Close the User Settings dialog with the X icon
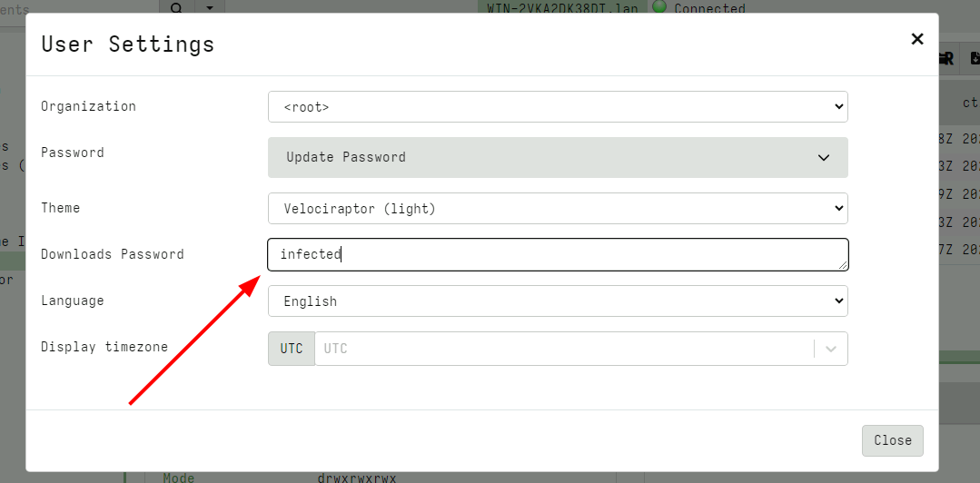Image resolution: width=980 pixels, height=483 pixels. (x=917, y=39)
